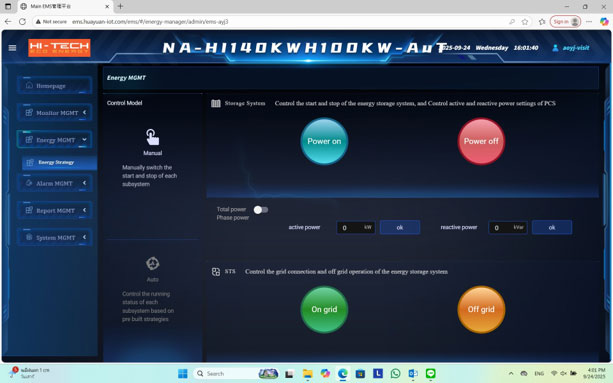Open LINE app from the taskbar

click(x=430, y=374)
